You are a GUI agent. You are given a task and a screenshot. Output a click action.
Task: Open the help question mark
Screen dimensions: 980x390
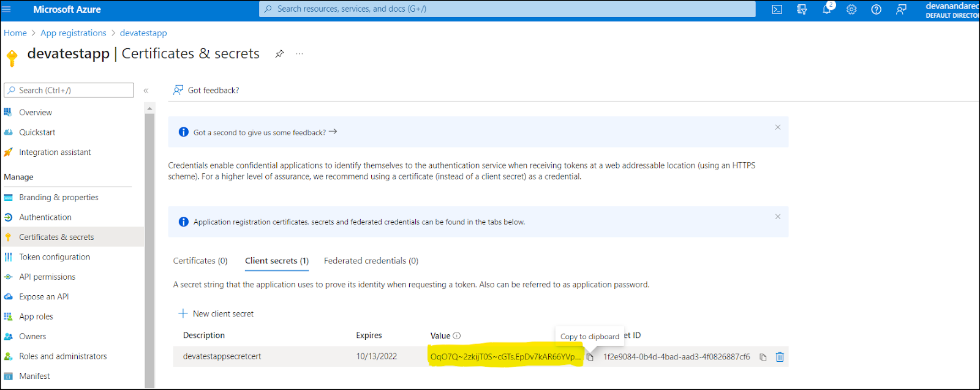pos(876,10)
